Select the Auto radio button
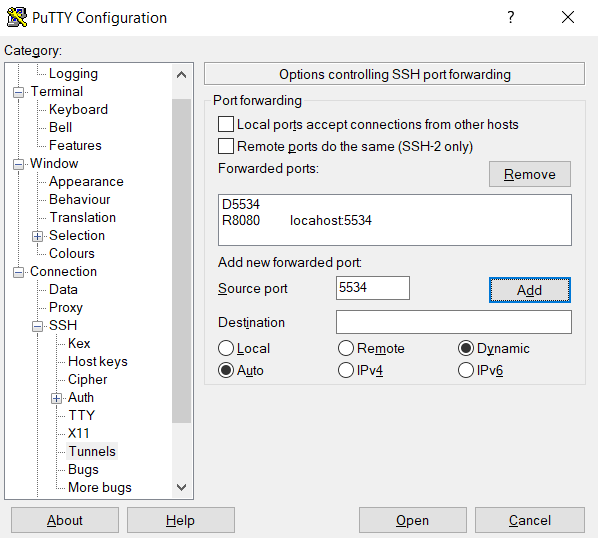 coord(226,371)
